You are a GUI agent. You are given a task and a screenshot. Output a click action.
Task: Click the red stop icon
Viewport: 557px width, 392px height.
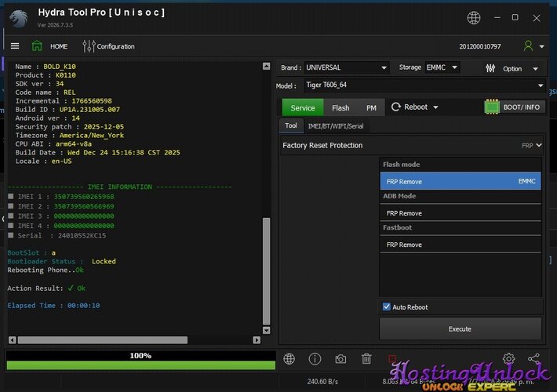pos(392,359)
